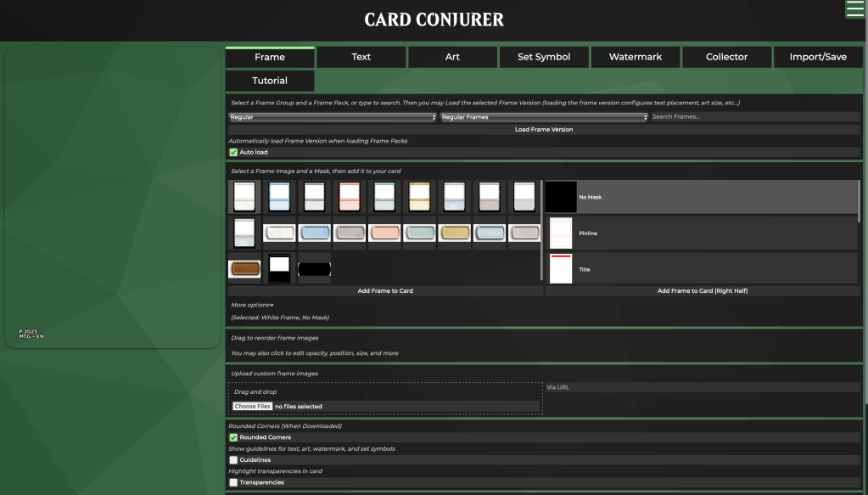Select the gold card frame thumbnail
Image resolution: width=868 pixels, height=495 pixels.
(419, 196)
